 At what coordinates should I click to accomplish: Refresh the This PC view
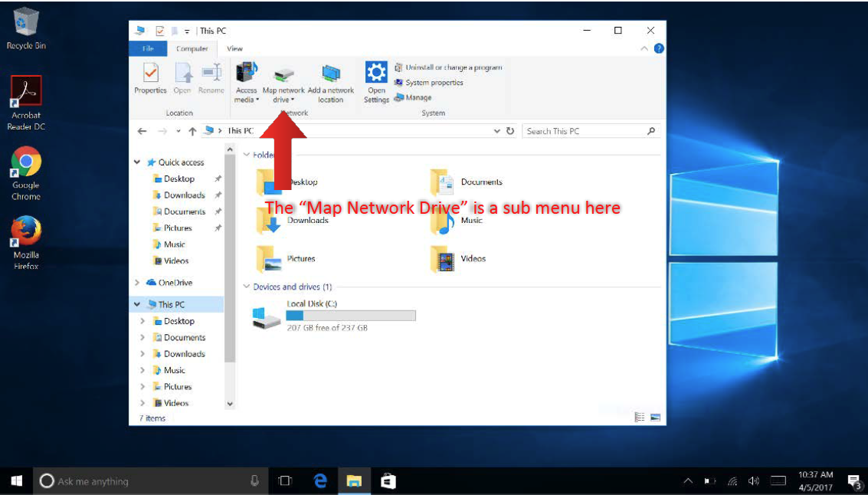click(510, 131)
